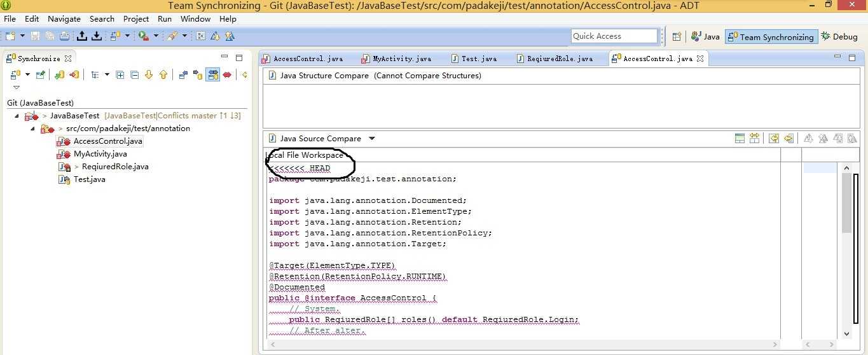
Task: Go to next difference down arrow
Action: (149, 74)
